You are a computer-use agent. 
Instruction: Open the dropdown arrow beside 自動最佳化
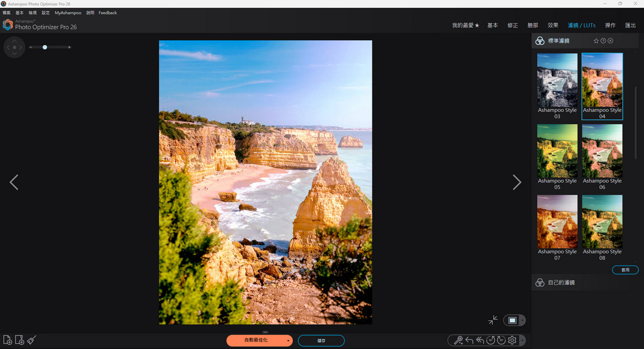[x=288, y=340]
